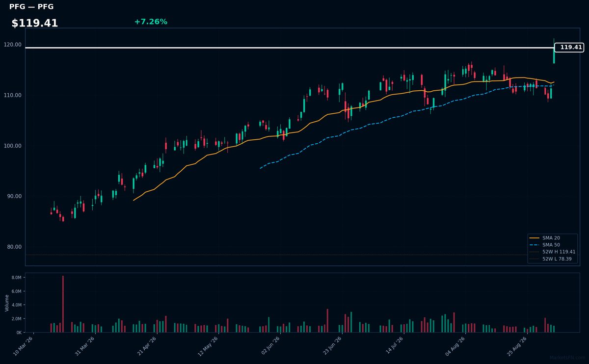Screen dimensions: 589x364
Task: Click the 04 Aug '26 date label
Action: 455,346
